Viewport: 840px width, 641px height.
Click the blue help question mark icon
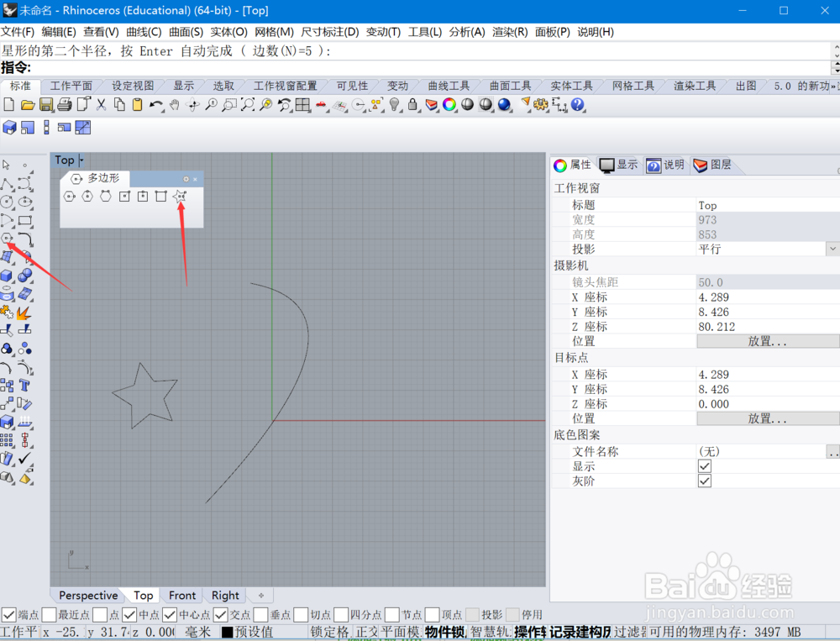point(578,104)
